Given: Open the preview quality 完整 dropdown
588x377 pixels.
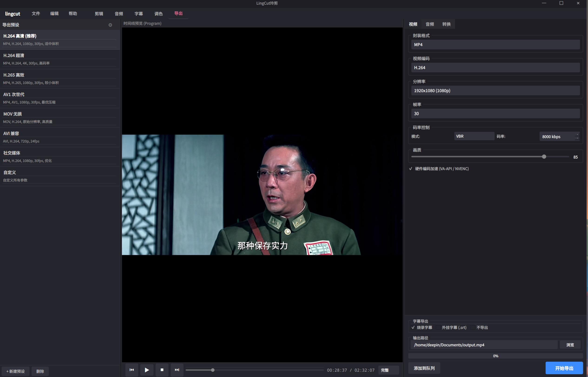Looking at the screenshot, I should tap(389, 370).
